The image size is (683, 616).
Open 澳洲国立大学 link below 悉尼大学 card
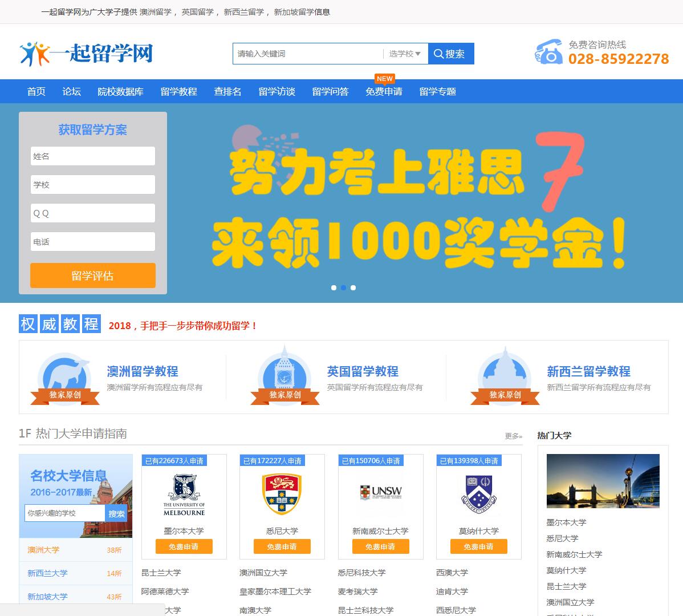[x=263, y=573]
